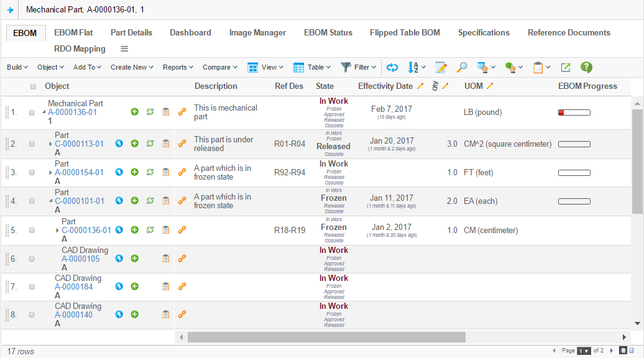The height and width of the screenshot is (358, 644).
Task: Click the magnifying glass search icon
Action: coord(462,67)
